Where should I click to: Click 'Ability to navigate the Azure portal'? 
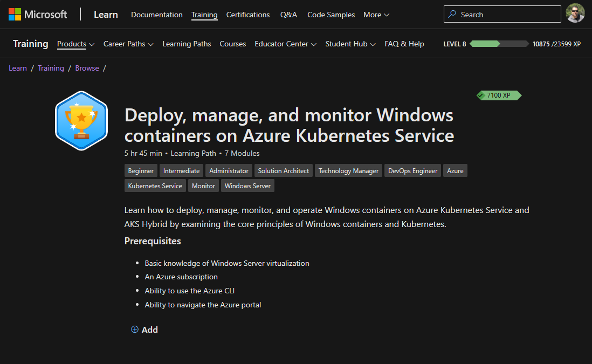click(203, 305)
